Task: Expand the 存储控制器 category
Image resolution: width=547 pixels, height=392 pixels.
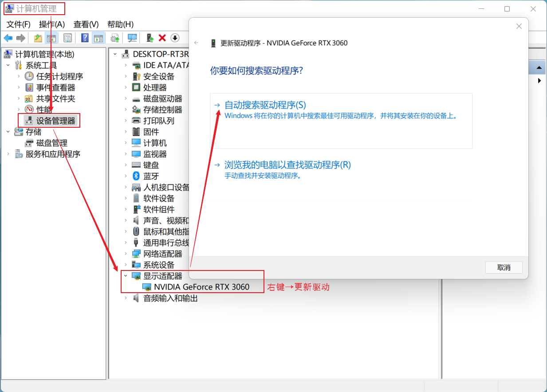Action: point(126,110)
